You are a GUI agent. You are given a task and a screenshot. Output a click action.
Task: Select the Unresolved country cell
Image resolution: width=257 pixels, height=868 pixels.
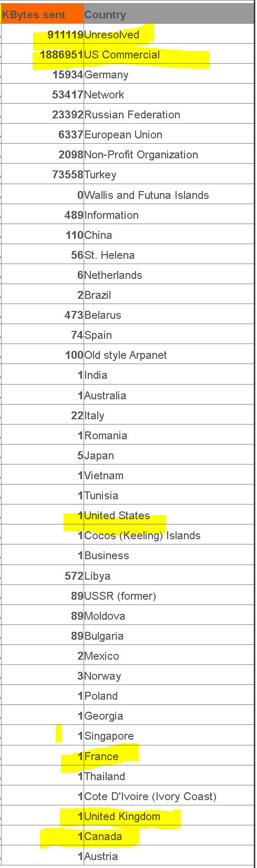point(169,35)
